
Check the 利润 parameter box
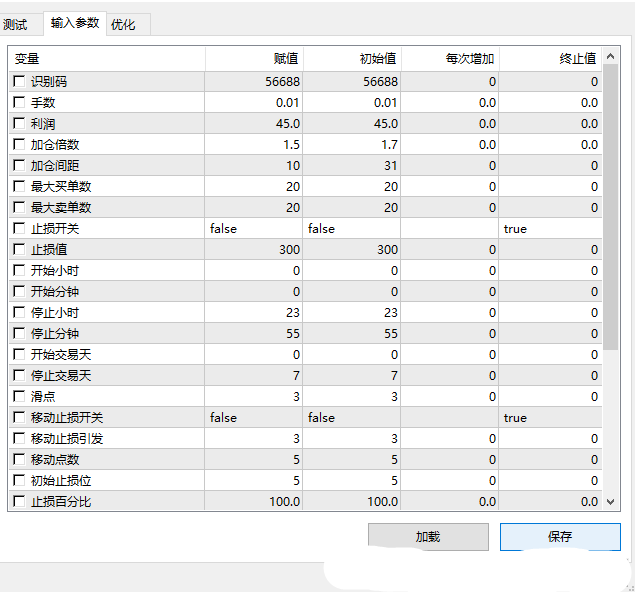[20, 124]
